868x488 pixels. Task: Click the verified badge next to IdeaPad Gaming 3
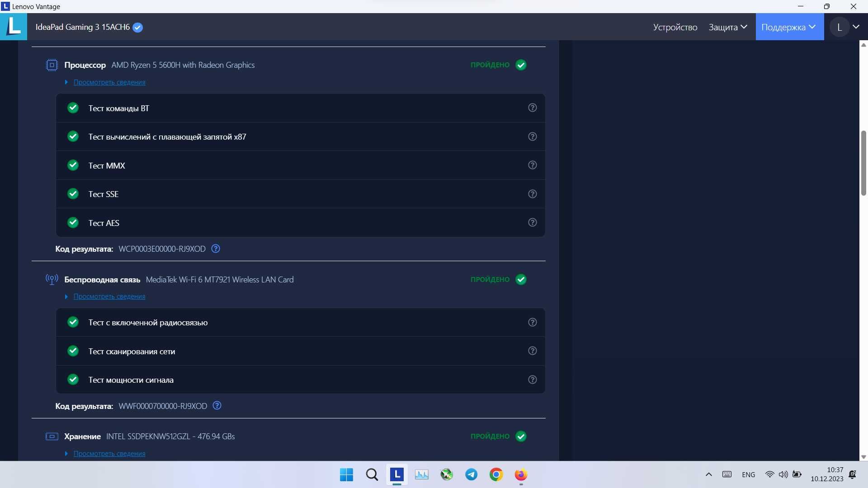coord(138,28)
